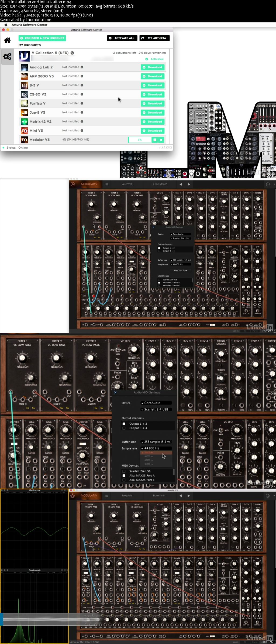Click the Mini V3 product icon
The width and height of the screenshot is (276, 644).
coord(24,131)
